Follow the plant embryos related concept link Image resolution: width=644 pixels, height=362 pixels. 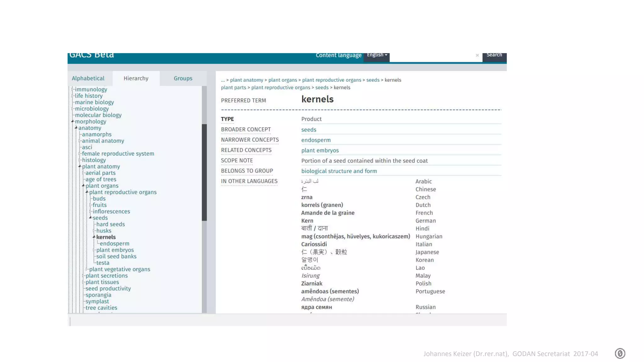click(320, 151)
